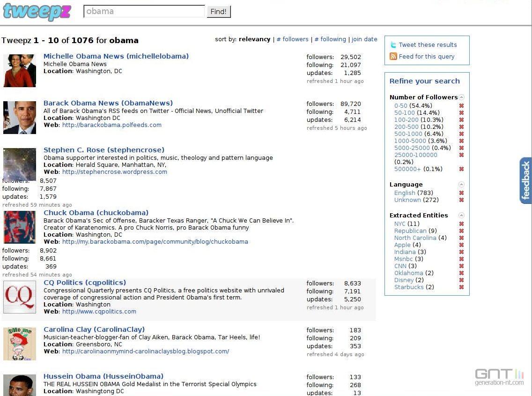
Task: Exclude the Oklahoma entity
Action: click(461, 273)
